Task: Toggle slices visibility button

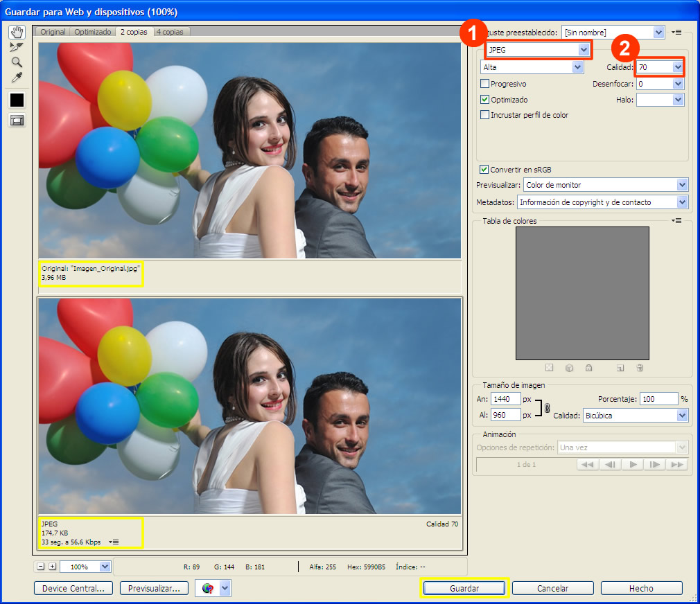Action: coord(17,120)
